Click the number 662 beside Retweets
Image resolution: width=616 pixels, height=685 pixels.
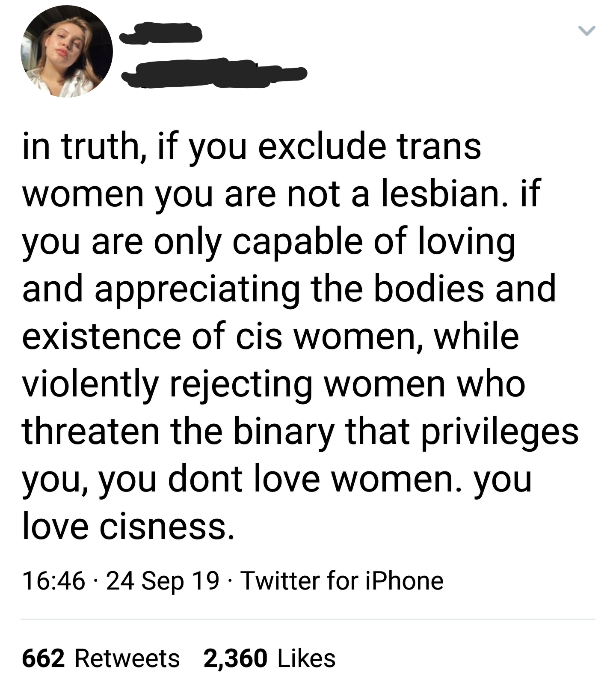[x=43, y=658]
